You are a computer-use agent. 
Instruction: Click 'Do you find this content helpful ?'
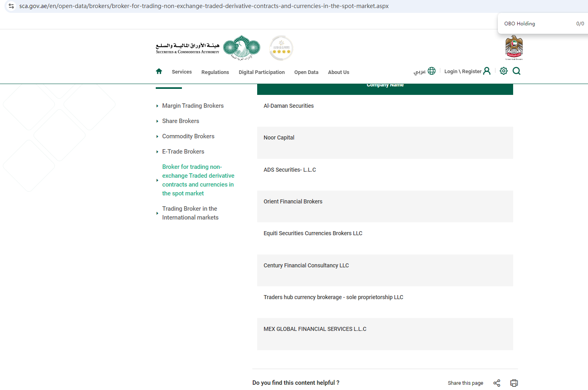click(x=296, y=383)
